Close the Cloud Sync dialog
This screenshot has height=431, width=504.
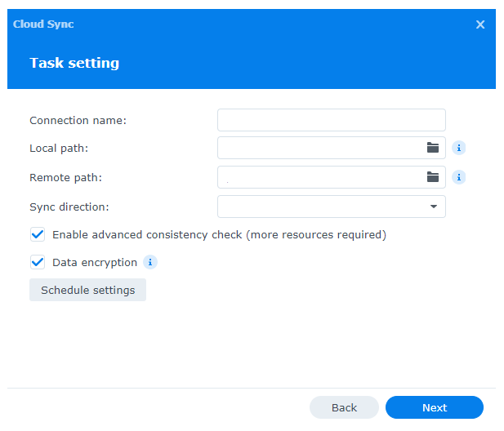pos(480,24)
